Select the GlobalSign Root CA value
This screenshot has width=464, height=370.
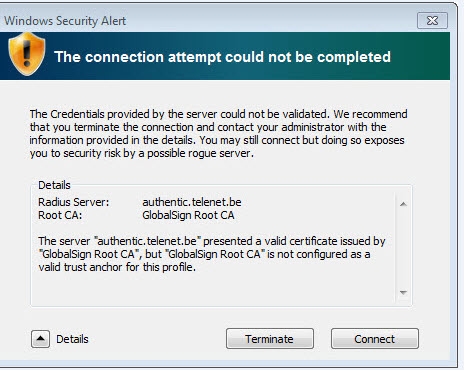(188, 215)
